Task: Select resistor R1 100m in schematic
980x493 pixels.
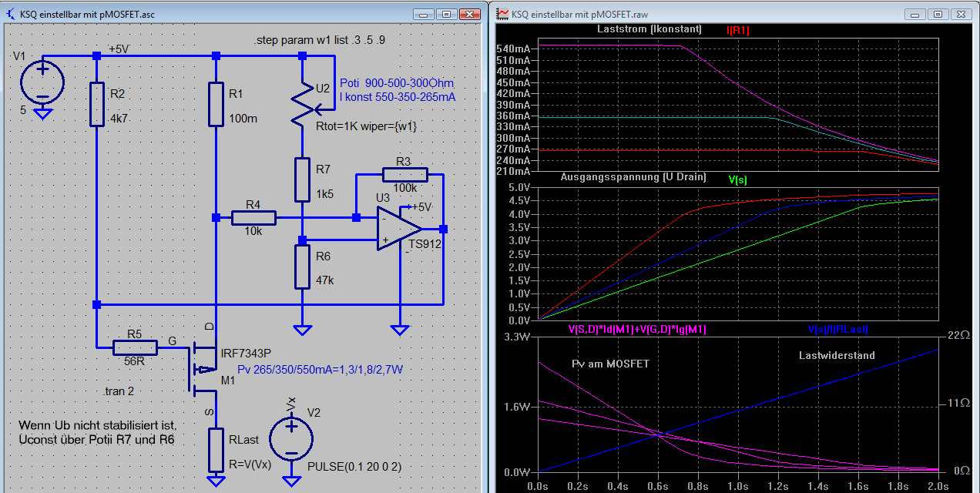Action: (x=216, y=105)
